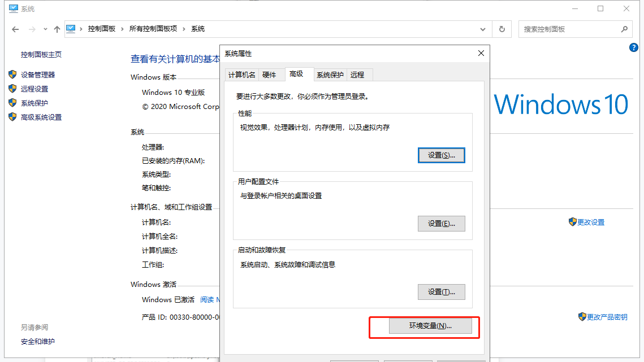
Task: Switch to the 计算机名 tab
Action: [x=241, y=75]
